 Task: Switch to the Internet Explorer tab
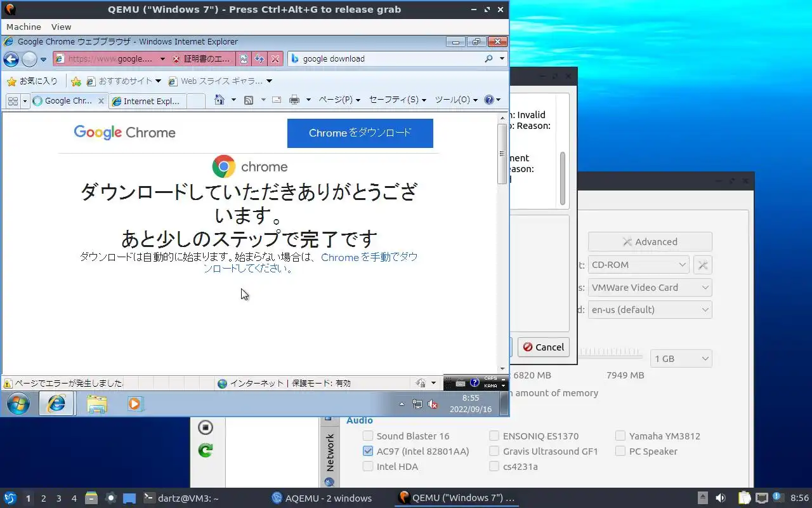click(147, 101)
